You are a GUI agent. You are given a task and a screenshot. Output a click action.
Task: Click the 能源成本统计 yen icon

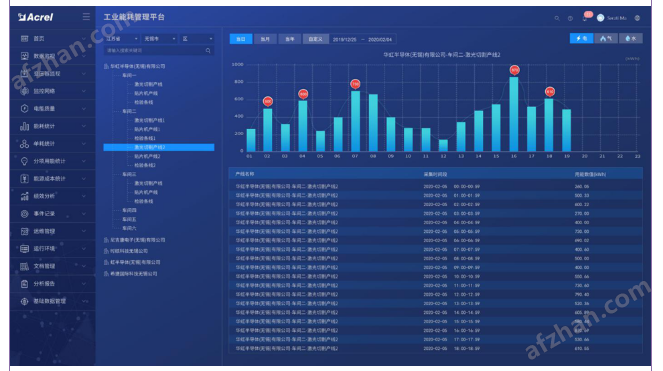click(25, 179)
